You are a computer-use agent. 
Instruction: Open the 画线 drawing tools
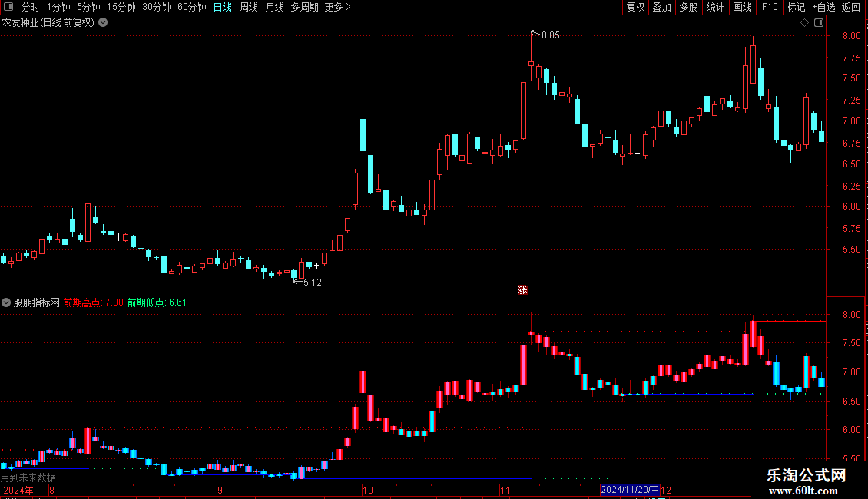(x=742, y=7)
